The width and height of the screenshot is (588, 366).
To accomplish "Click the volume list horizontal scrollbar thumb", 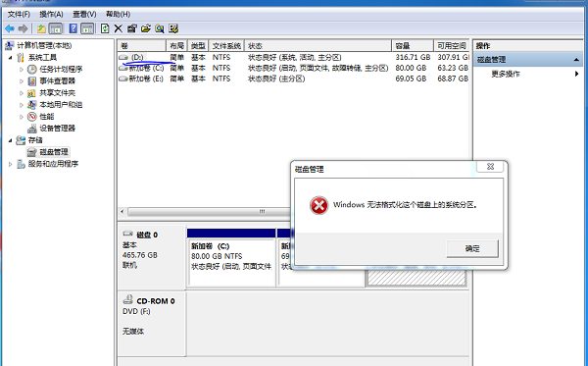I will pyautogui.click(x=209, y=212).
